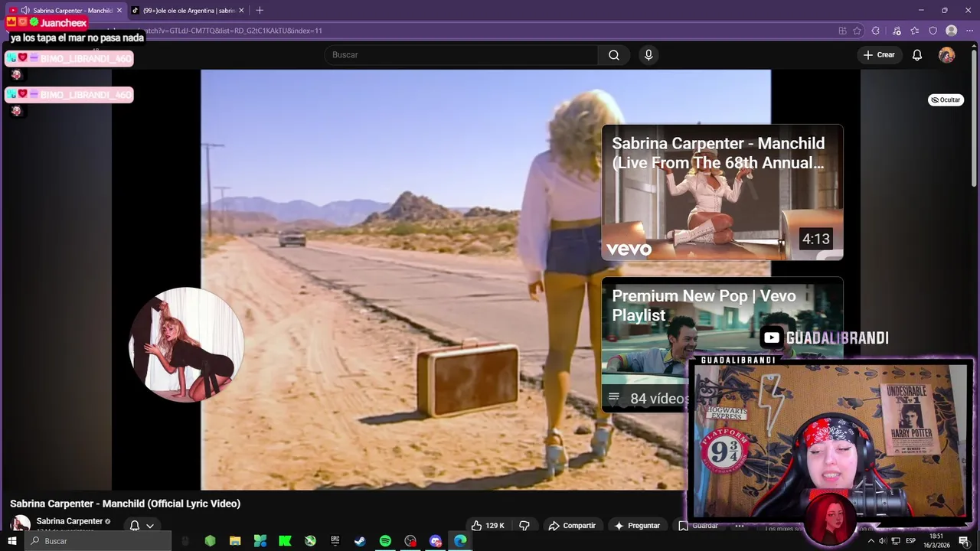Toggle the channel subscription notification bell
The height and width of the screenshot is (551, 980).
[x=134, y=526]
